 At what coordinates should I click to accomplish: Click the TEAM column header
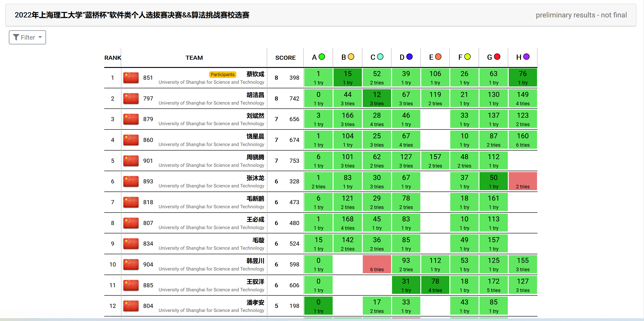[x=194, y=58]
